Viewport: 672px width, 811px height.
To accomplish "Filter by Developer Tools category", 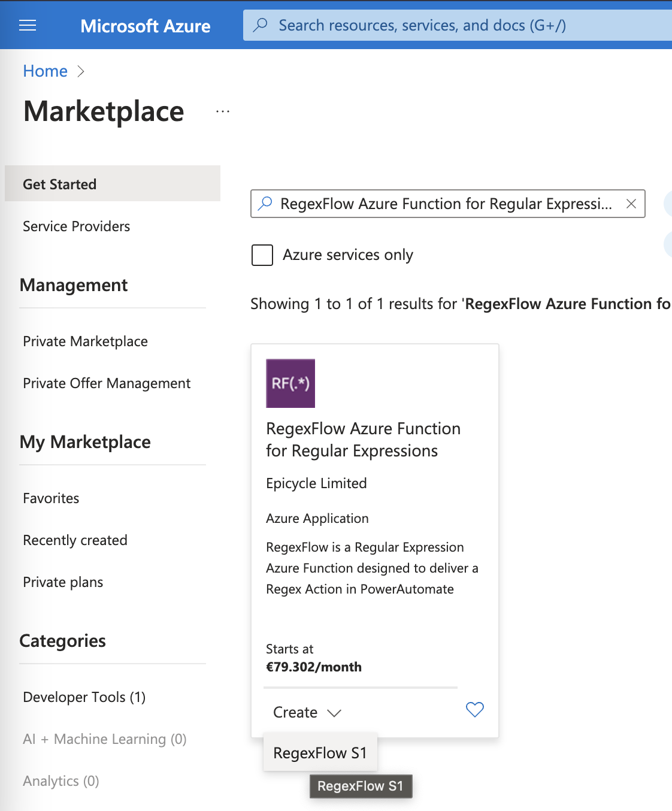I will coord(84,697).
